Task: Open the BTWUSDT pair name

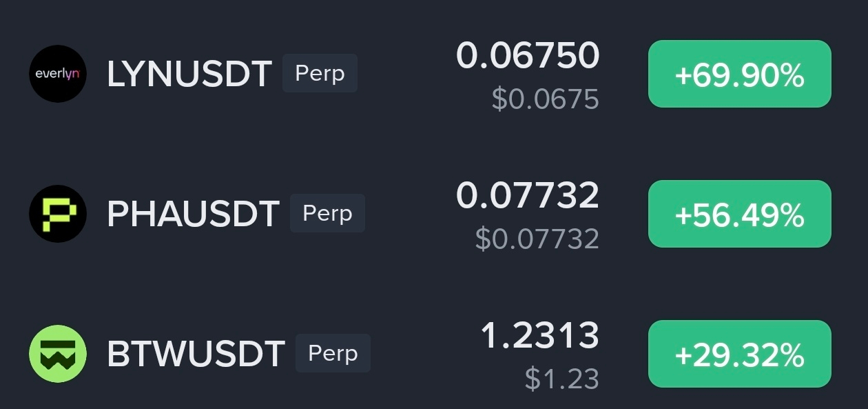Action: [x=196, y=354]
